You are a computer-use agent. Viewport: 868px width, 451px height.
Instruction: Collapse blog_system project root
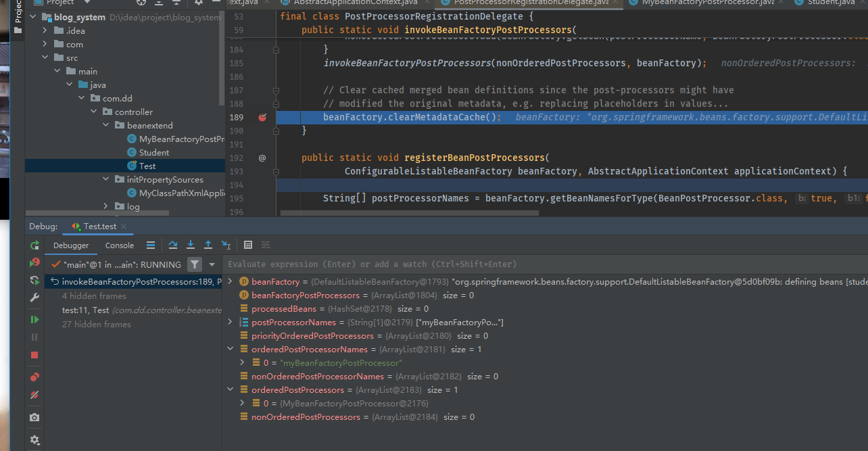pyautogui.click(x=32, y=17)
